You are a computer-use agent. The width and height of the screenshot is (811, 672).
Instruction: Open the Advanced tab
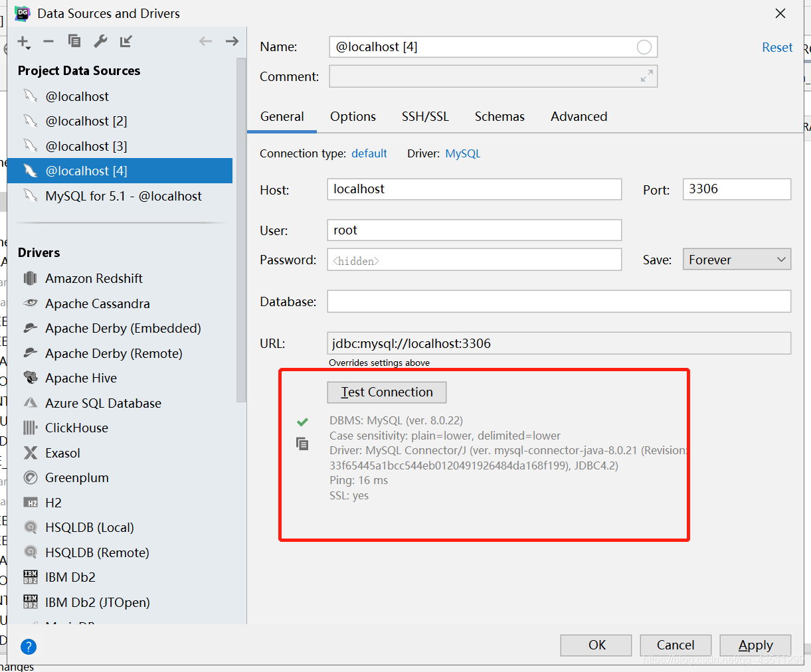pos(579,116)
